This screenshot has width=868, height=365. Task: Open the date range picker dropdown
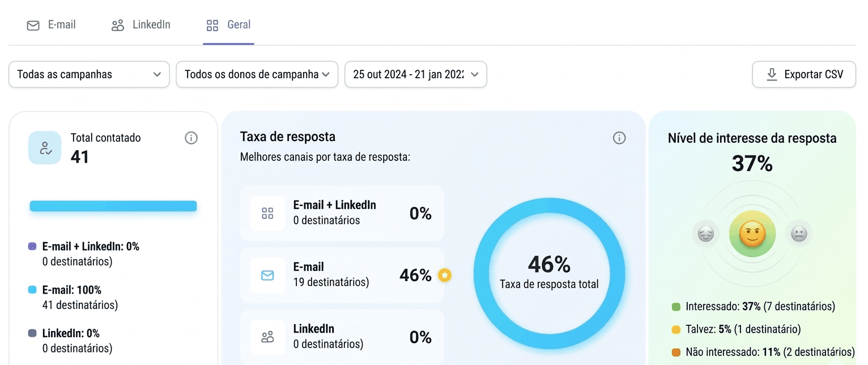tap(415, 74)
